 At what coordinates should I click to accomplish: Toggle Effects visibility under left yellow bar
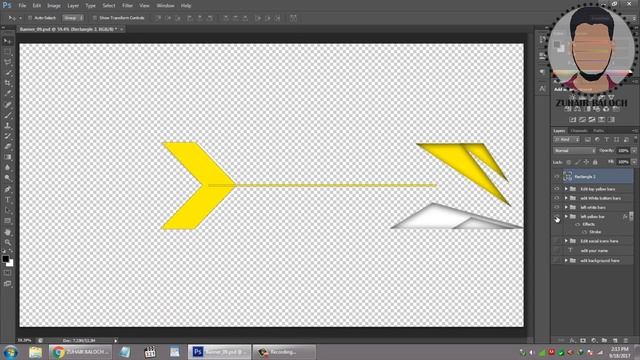(x=577, y=224)
